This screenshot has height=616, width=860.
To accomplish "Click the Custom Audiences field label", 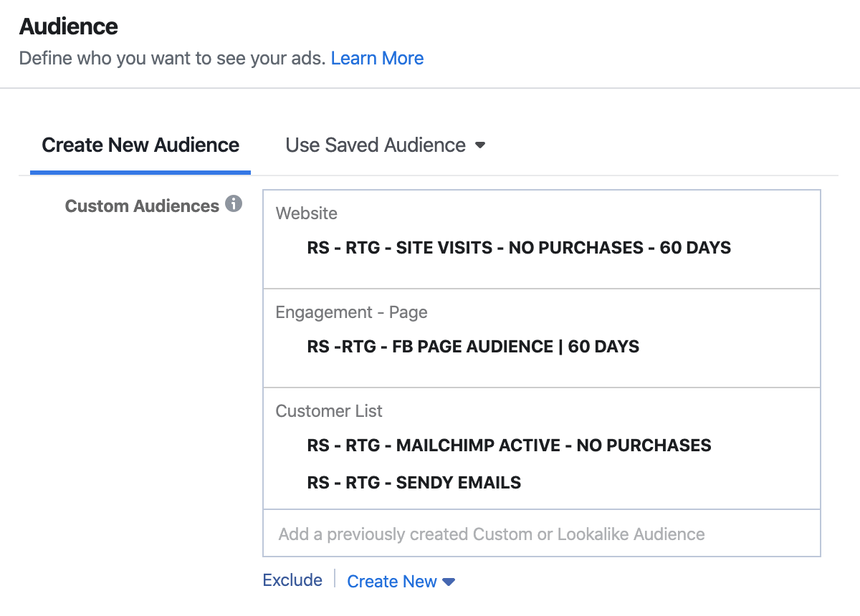I will pyautogui.click(x=142, y=206).
